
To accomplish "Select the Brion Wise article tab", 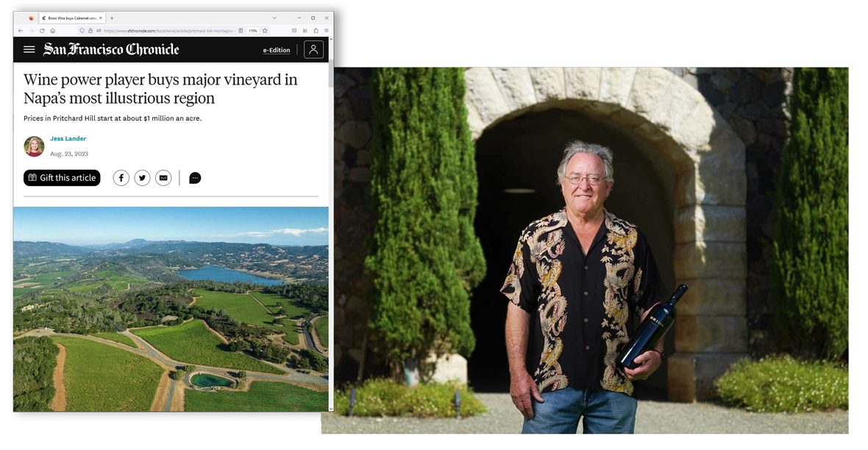I will pos(72,18).
